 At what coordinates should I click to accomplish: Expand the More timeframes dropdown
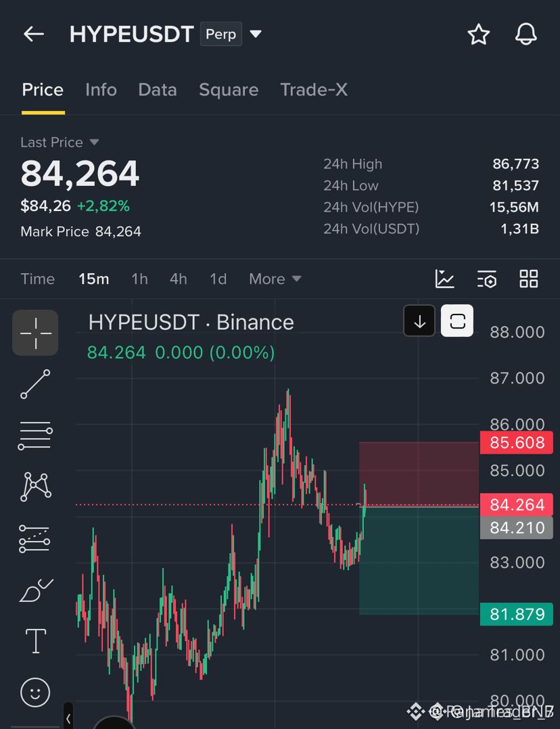(275, 279)
